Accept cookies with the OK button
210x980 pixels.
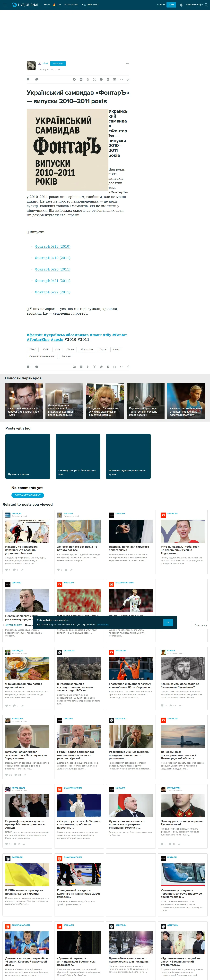pos(168,622)
